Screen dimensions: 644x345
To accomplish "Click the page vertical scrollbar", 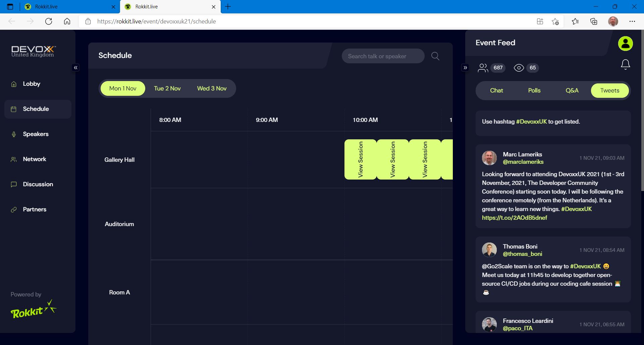I will (642, 111).
